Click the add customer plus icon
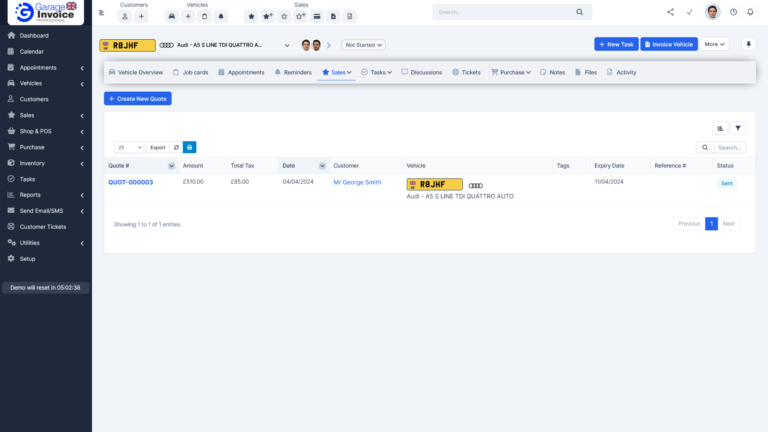Viewport: 768px width, 432px height. pos(141,17)
